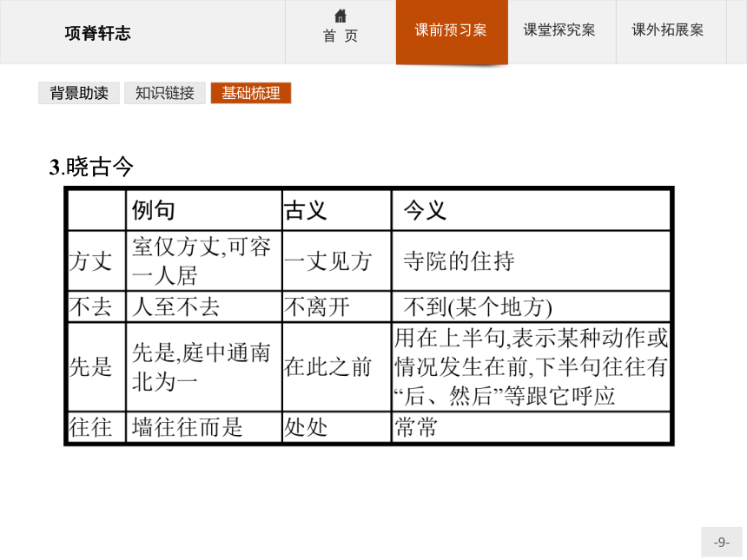The width and height of the screenshot is (747, 560).
Task: Select the 基础梳理 section button
Action: click(250, 93)
